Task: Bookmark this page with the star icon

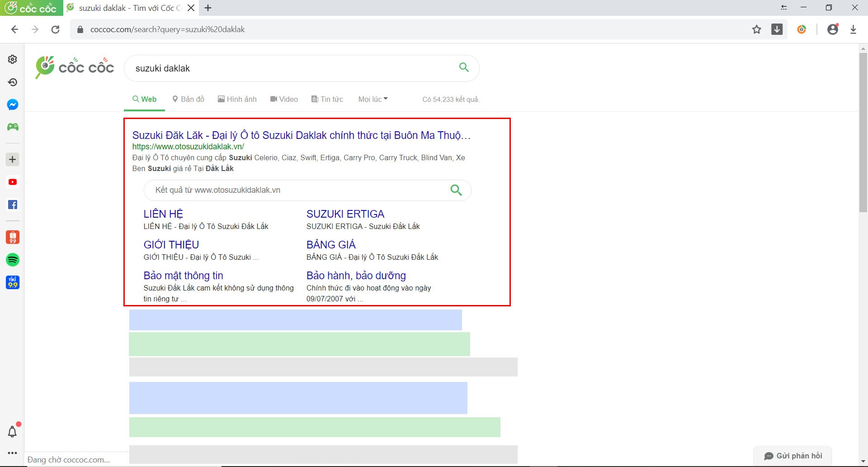Action: click(757, 29)
